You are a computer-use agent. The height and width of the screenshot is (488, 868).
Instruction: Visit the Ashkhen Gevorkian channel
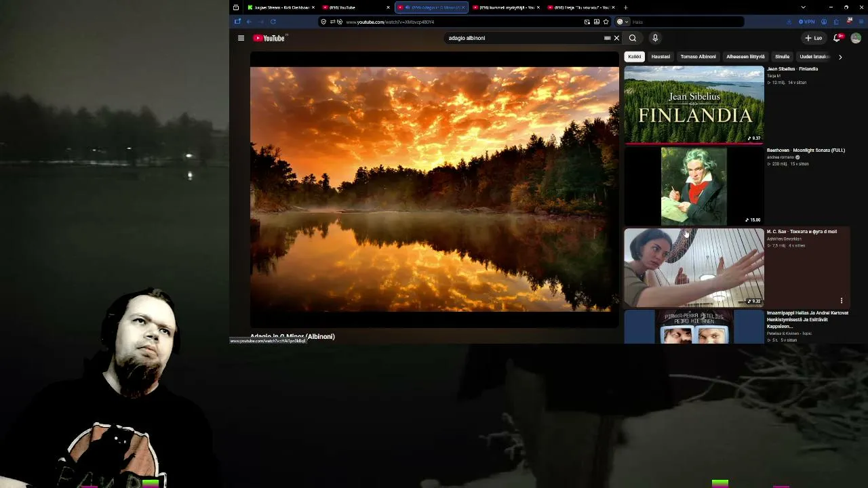pos(784,239)
